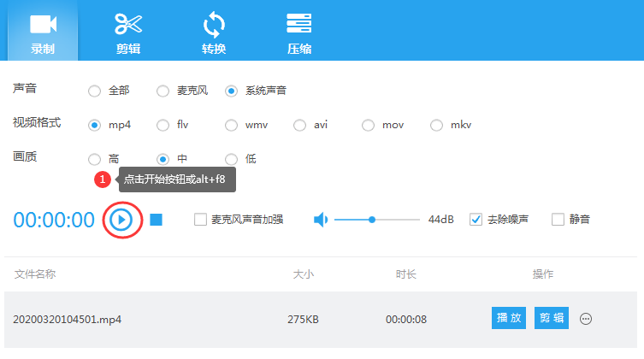The image size is (644, 359).
Task: Open more options ellipsis icon
Action: pos(586,319)
